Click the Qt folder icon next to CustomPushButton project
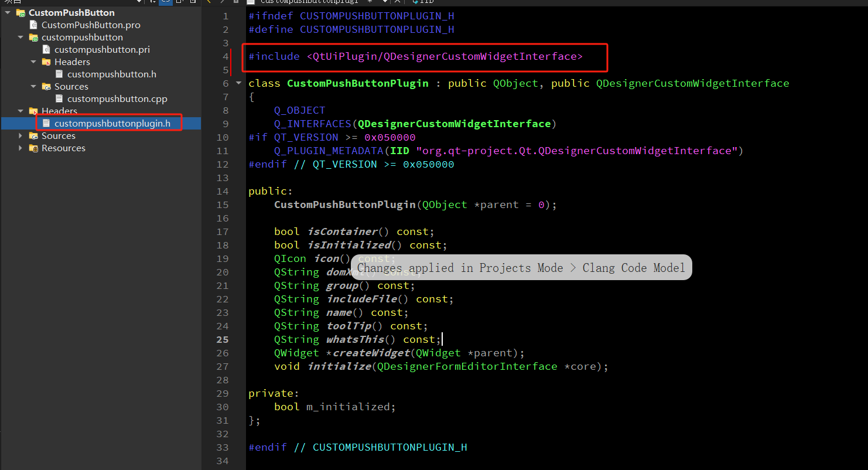This screenshot has width=868, height=470. coord(21,12)
